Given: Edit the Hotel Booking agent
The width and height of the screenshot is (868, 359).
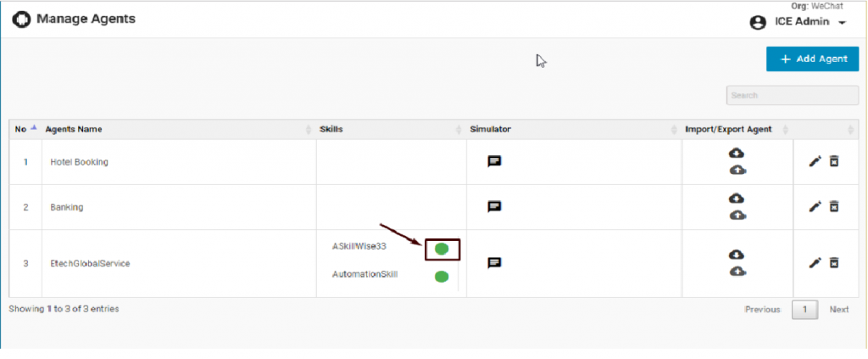Looking at the screenshot, I should pyautogui.click(x=815, y=161).
